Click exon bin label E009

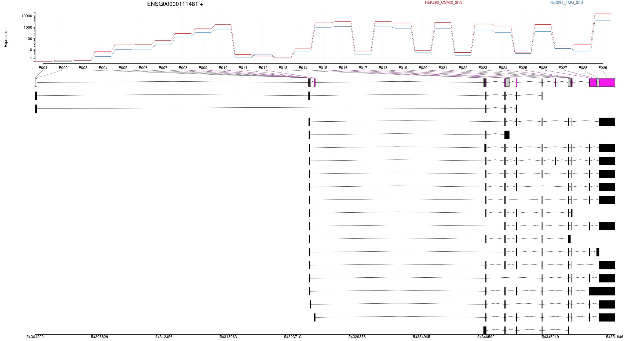(203, 68)
